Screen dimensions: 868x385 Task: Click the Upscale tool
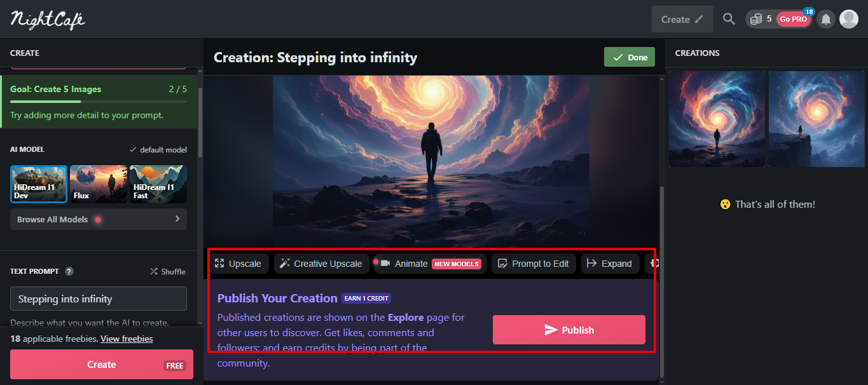[x=238, y=264]
